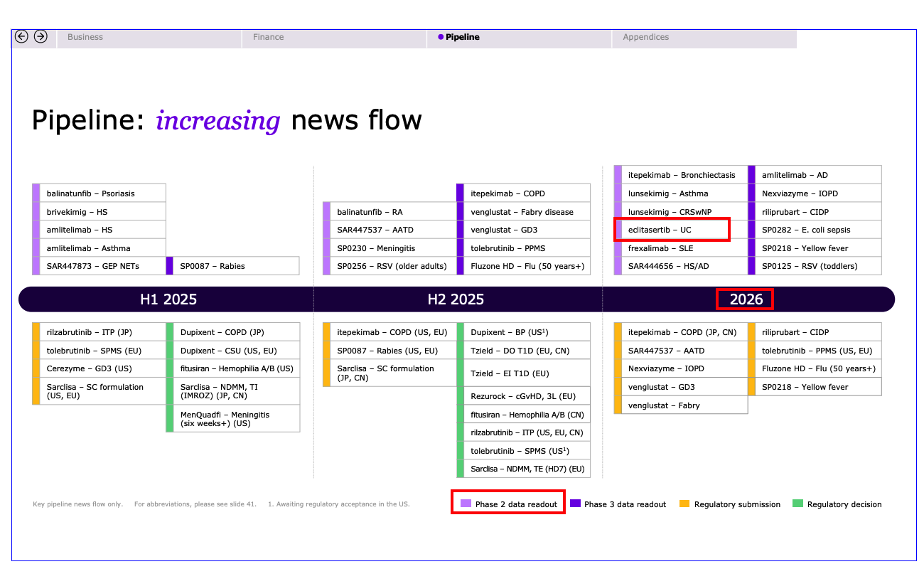Screen dimensions: 924x569
Task: Select tolebrutinib – PPMS readout entry
Action: pyautogui.click(x=522, y=248)
